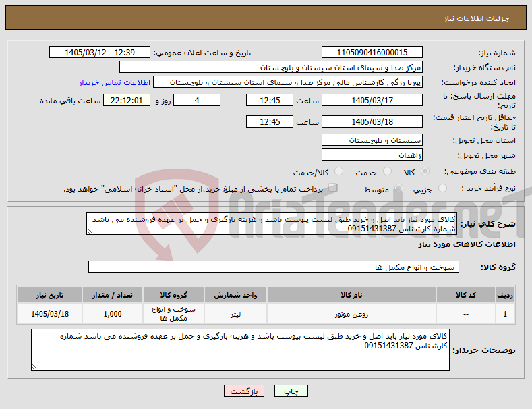
Task: Click the نام کالا column header
Action: click(351, 295)
